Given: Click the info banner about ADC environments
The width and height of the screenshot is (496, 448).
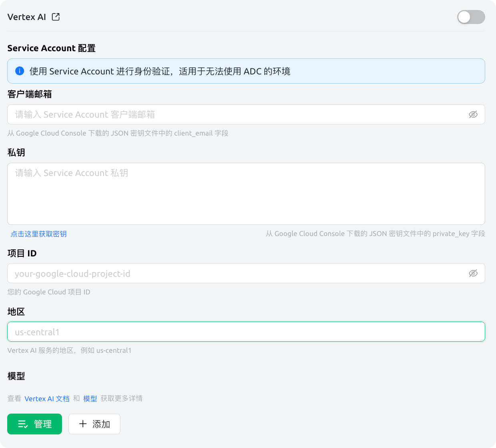Looking at the screenshot, I should coord(246,71).
